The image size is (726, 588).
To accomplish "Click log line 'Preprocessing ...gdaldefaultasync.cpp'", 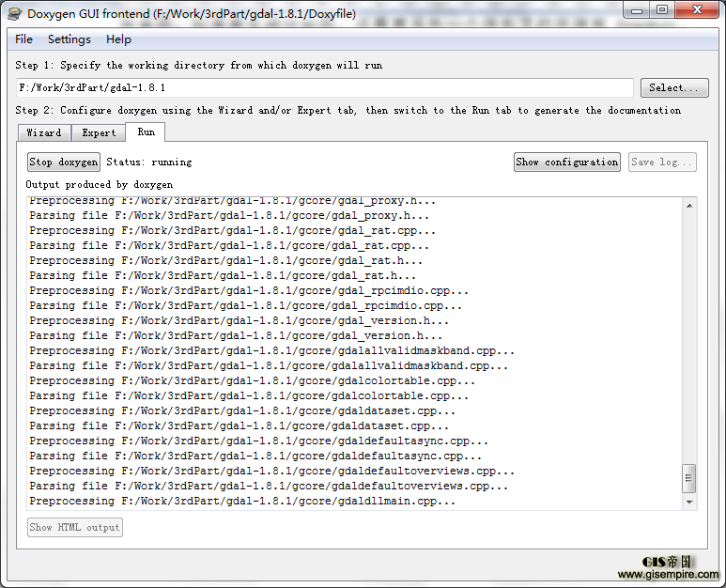I will click(258, 441).
